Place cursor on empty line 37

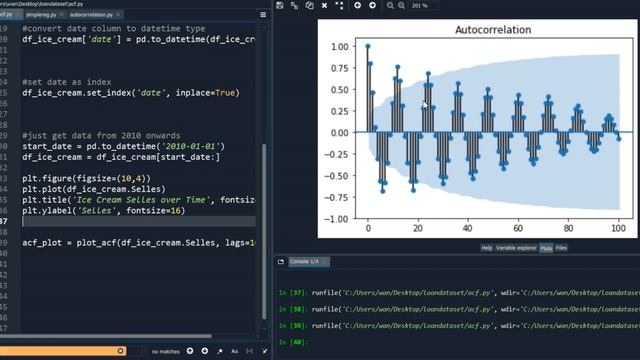(139, 221)
